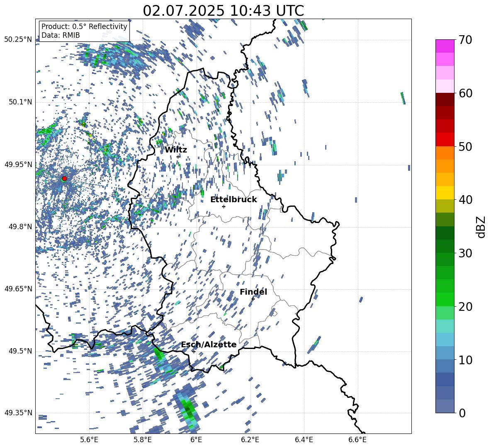Click the dBZ colorbar label
This screenshot has width=491, height=448.
click(x=480, y=227)
